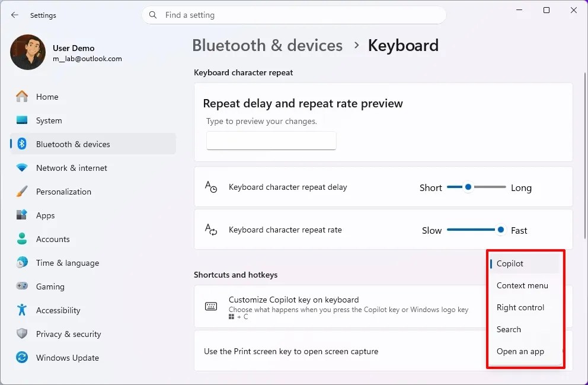
Task: Click Bluetooth & devices breadcrumb link
Action: click(x=267, y=46)
